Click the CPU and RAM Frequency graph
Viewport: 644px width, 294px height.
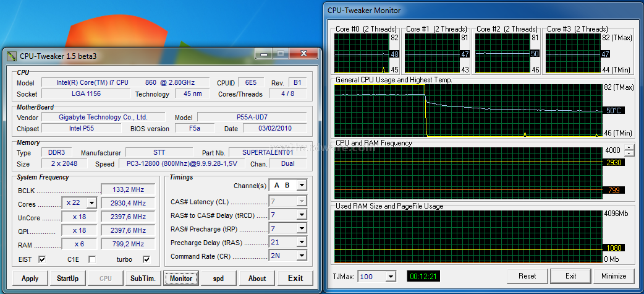pos(468,173)
